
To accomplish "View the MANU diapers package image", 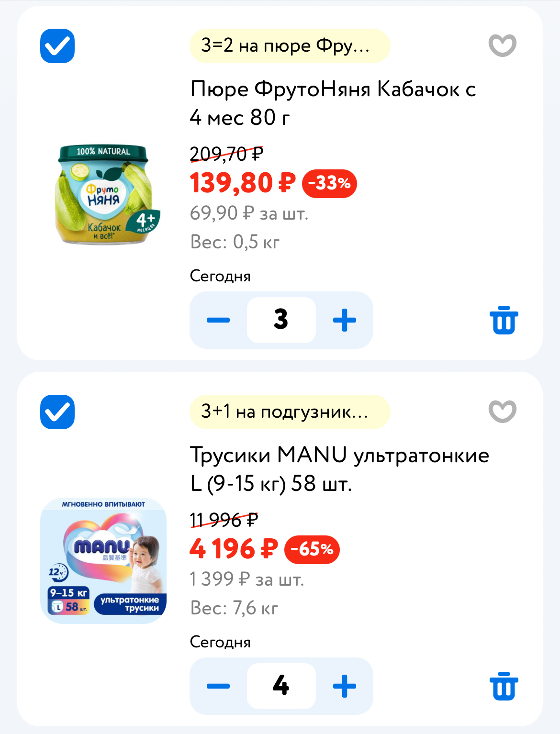I will [104, 561].
